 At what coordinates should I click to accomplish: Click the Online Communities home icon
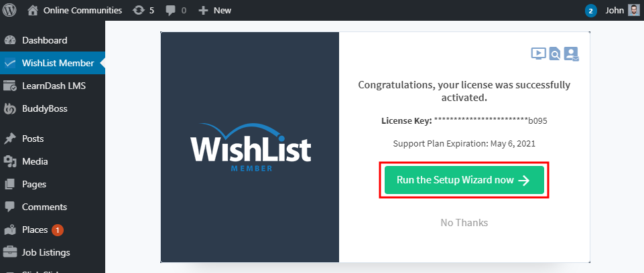pos(33,11)
